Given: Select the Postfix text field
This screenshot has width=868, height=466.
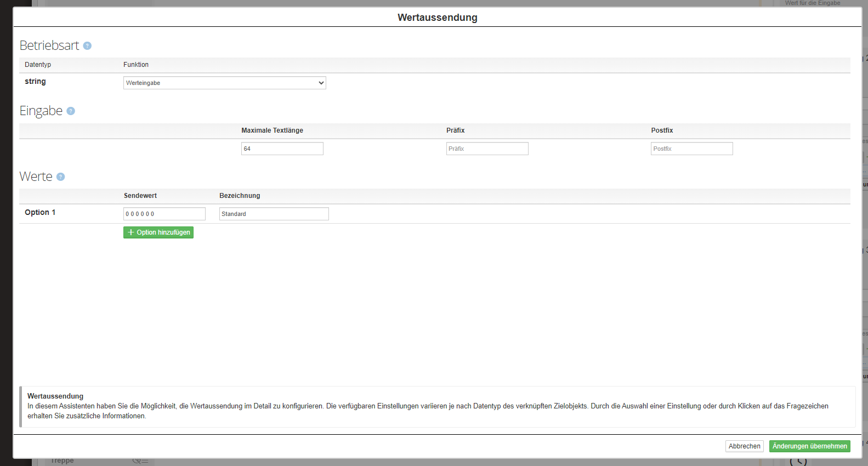Looking at the screenshot, I should click(691, 149).
